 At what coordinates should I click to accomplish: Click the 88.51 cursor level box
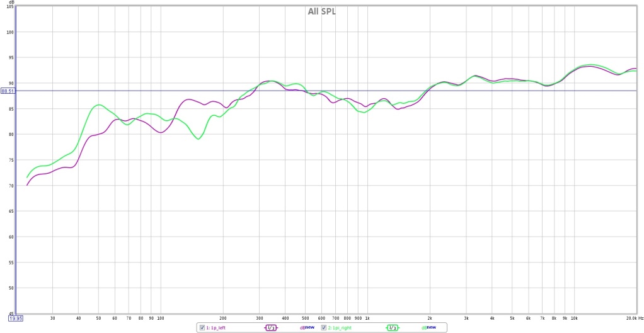pyautogui.click(x=8, y=91)
